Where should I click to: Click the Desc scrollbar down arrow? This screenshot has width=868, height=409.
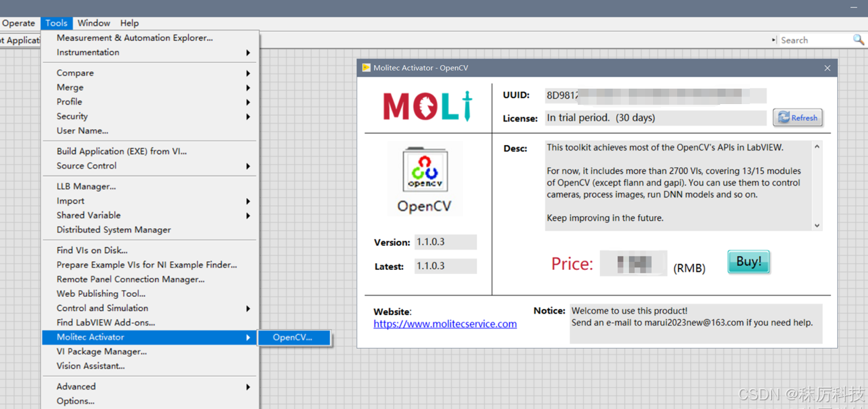[817, 226]
